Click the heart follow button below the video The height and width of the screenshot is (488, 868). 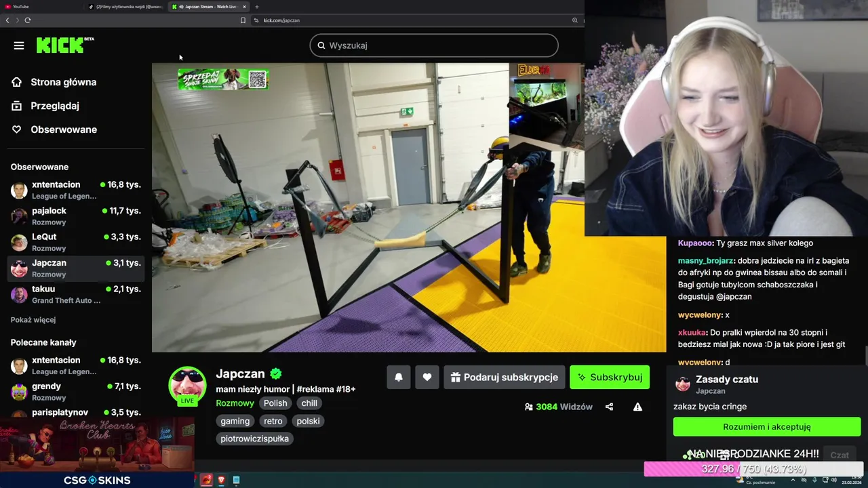tap(427, 378)
